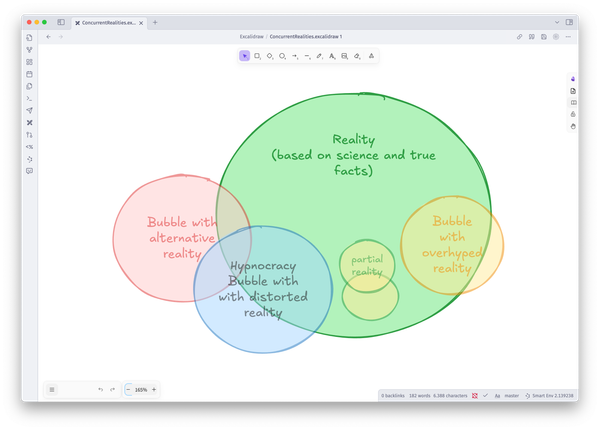Toggle the right sidebar panel
This screenshot has width=600, height=430.
point(570,22)
